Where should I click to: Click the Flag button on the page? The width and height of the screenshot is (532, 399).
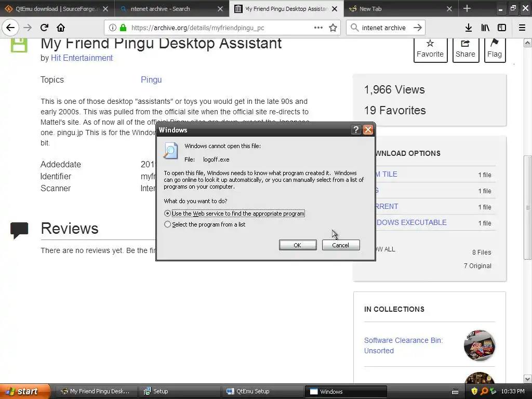(495, 49)
